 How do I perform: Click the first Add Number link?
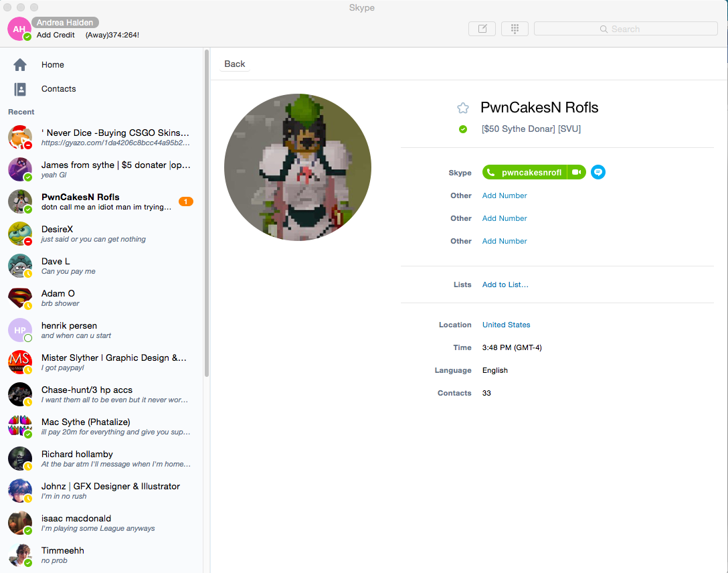505,195
